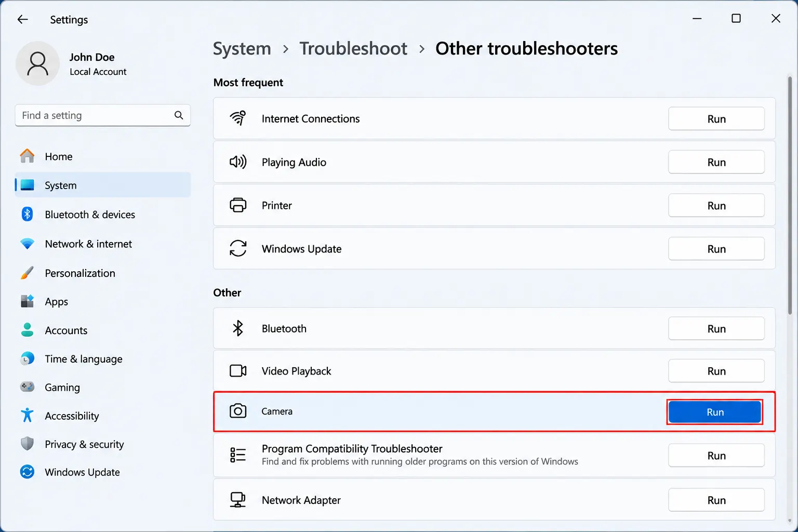Click the John Doe profile avatar
The width and height of the screenshot is (798, 532).
pos(37,63)
